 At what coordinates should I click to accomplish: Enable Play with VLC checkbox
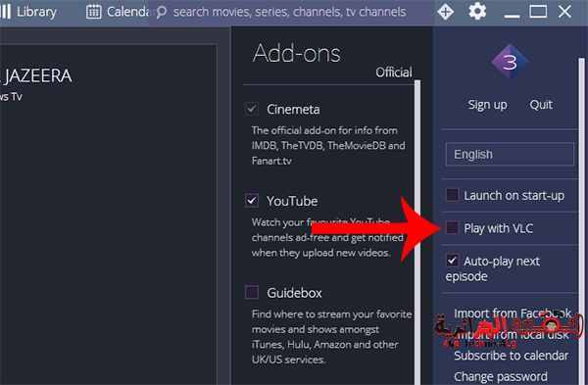[x=452, y=227]
